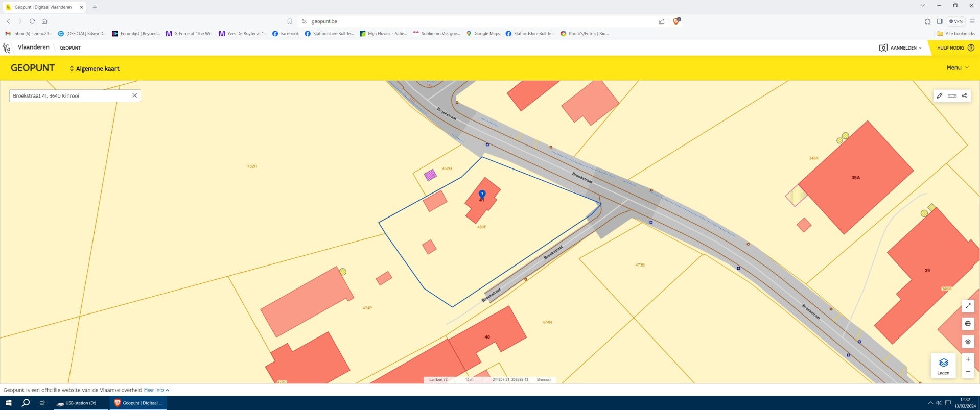Viewport: 980px width, 410px height.
Task: Select the pencil draw tool
Action: click(x=939, y=96)
